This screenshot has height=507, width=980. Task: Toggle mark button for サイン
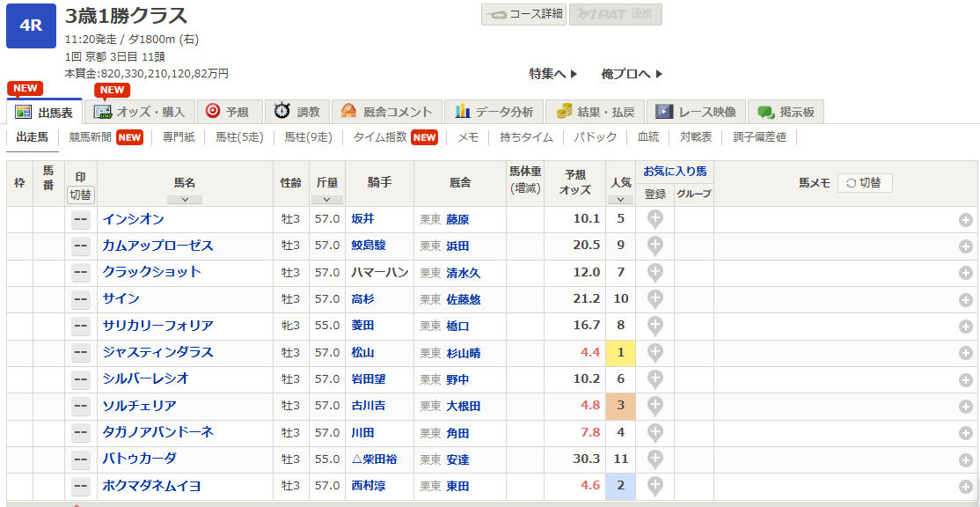tap(81, 300)
